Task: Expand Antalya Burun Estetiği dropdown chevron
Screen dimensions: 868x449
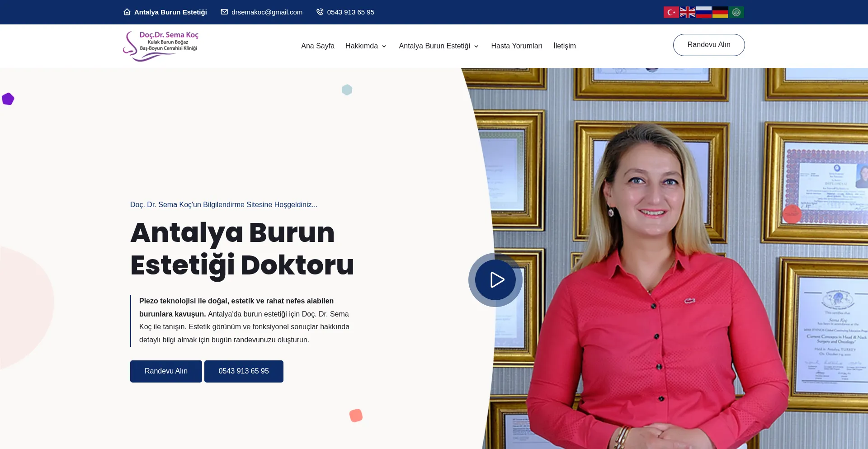Action: coord(476,46)
